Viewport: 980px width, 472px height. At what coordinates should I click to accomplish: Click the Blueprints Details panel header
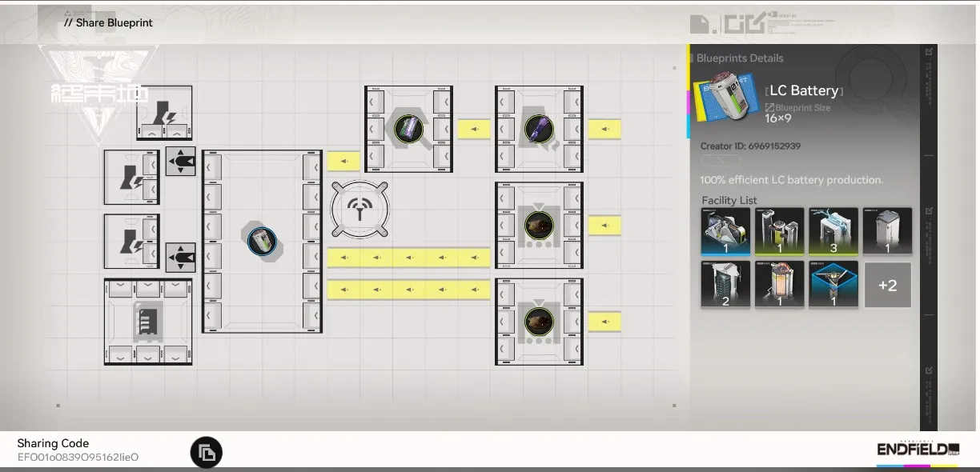pos(740,58)
